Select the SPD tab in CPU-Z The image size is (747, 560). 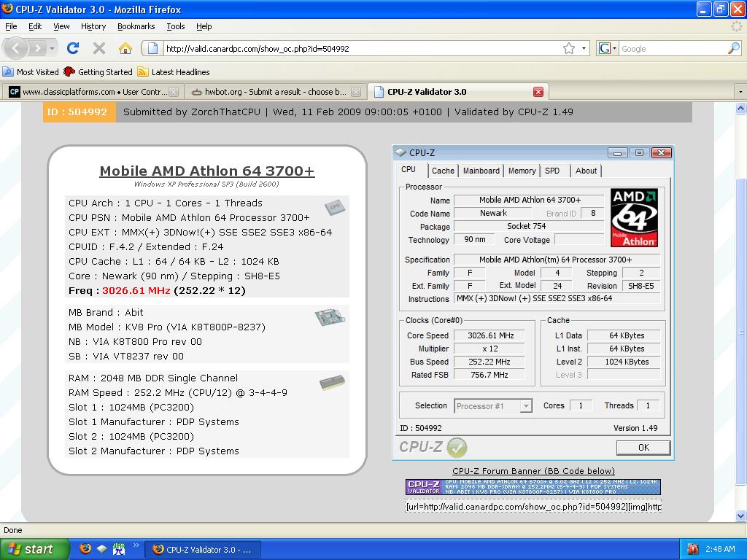coord(552,171)
